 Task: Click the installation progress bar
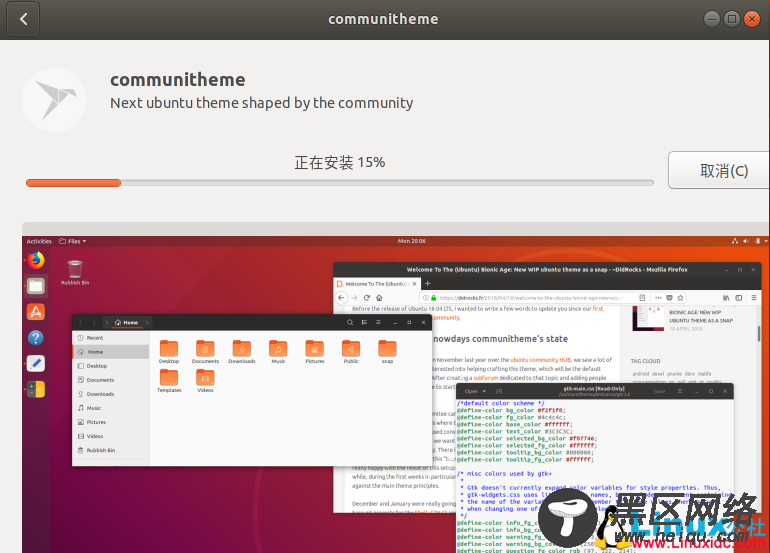coord(340,183)
